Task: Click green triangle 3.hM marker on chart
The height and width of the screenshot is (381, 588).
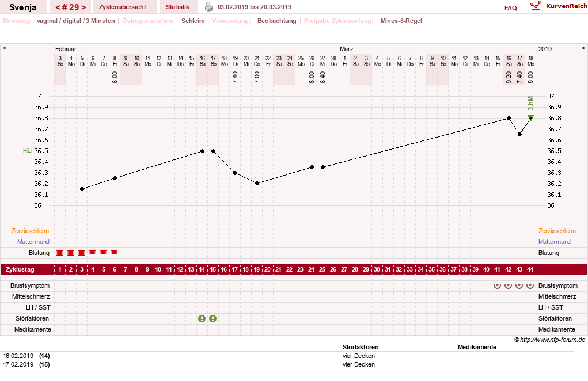Action: coord(530,117)
